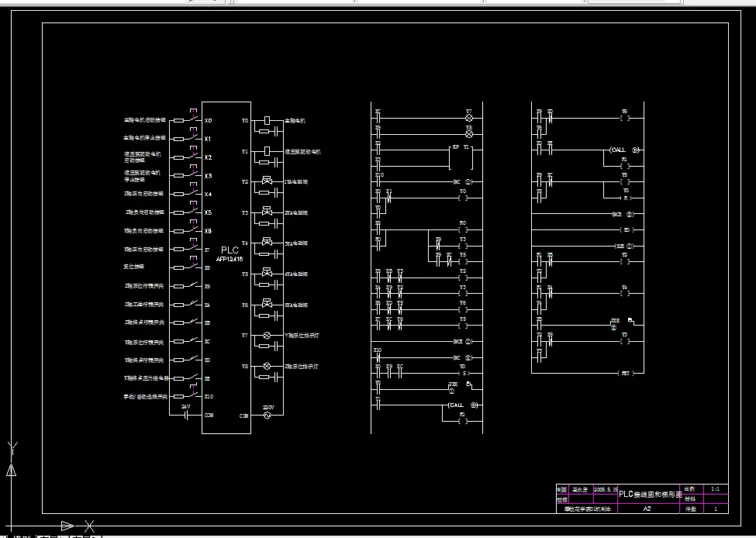This screenshot has width=756, height=538.
Task: Select the PLC label inside the controller block
Action: pyautogui.click(x=230, y=250)
